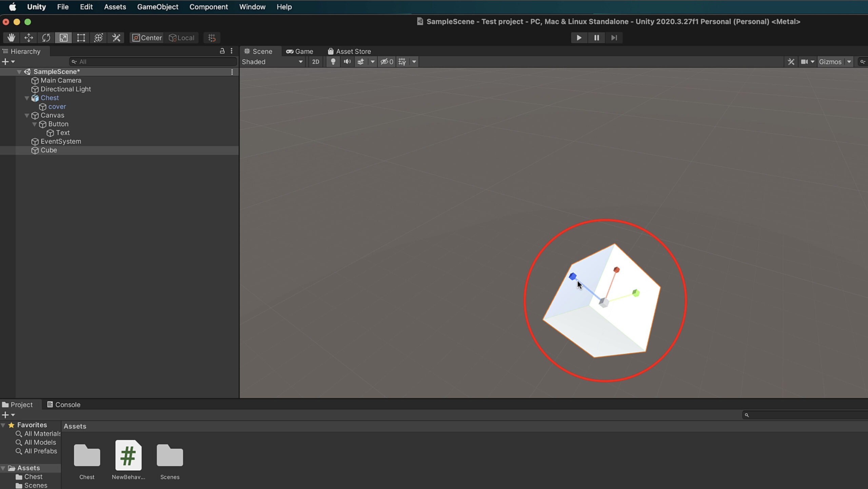Image resolution: width=868 pixels, height=489 pixels.
Task: Collapse the SampleScene root
Action: click(x=19, y=72)
